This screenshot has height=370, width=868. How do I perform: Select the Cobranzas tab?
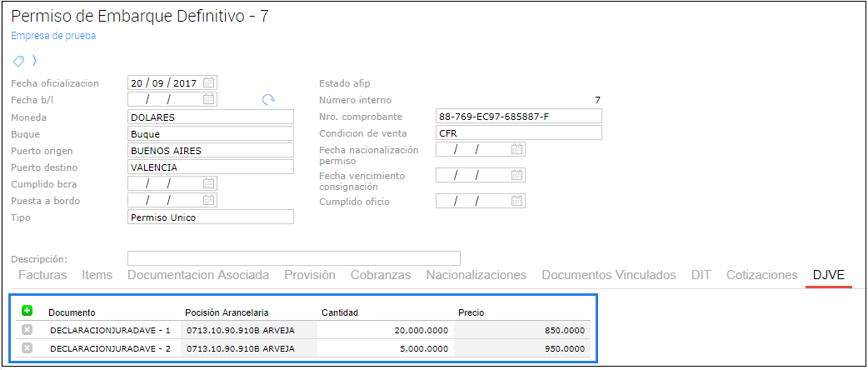(381, 275)
